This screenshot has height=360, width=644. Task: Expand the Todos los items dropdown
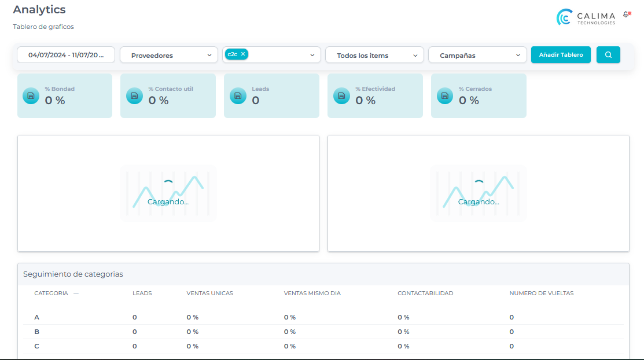pyautogui.click(x=374, y=56)
